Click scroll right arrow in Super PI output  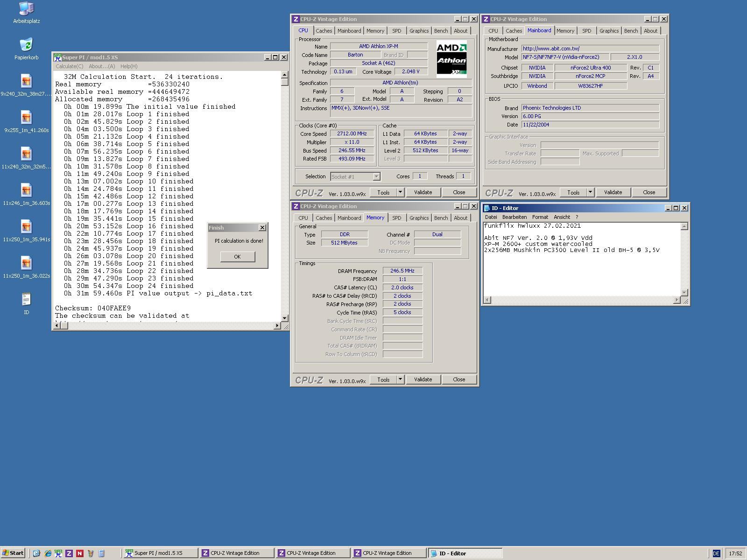pos(277,326)
